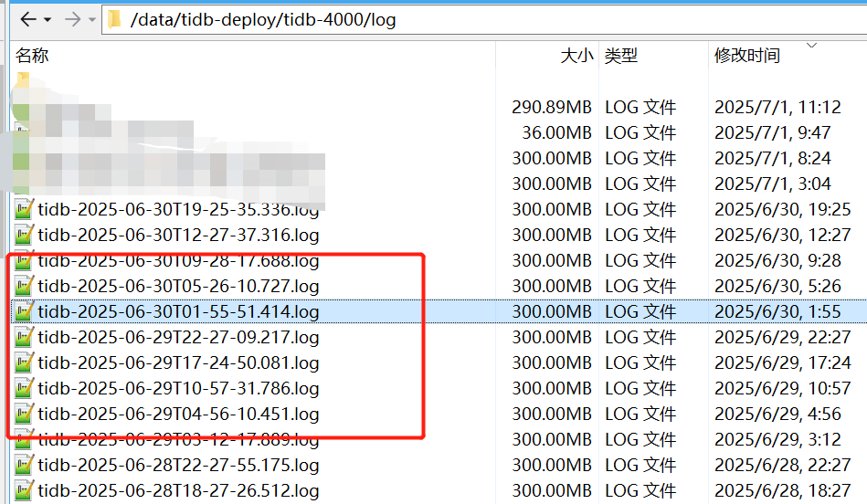Select file tidb-2025-06-29T10-57-31.786.log

178,389
